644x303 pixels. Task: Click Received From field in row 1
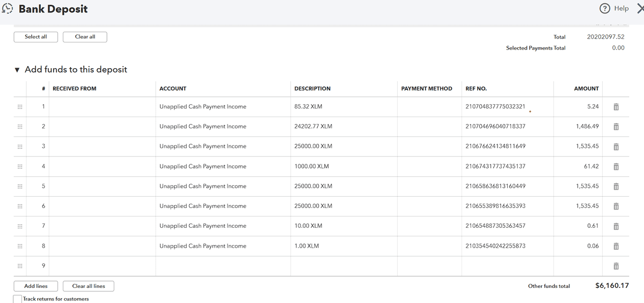point(102,107)
